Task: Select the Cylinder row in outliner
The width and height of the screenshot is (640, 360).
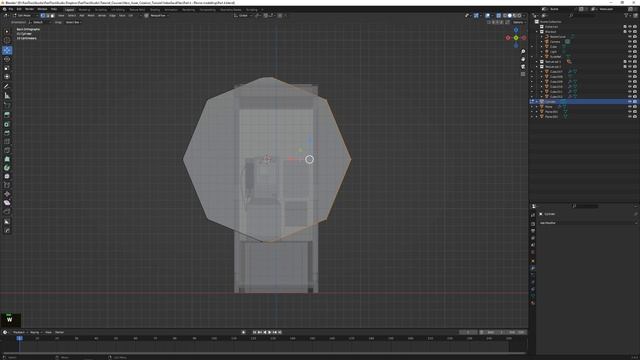Action: pyautogui.click(x=584, y=102)
